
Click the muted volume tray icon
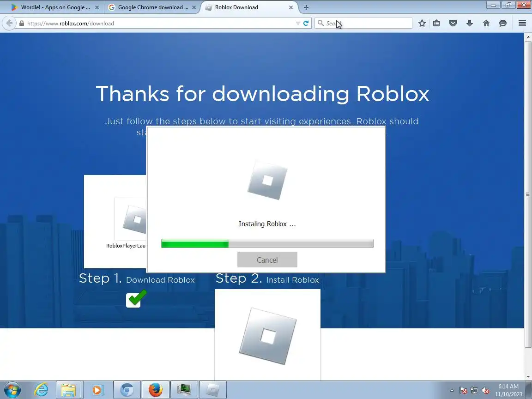point(485,391)
